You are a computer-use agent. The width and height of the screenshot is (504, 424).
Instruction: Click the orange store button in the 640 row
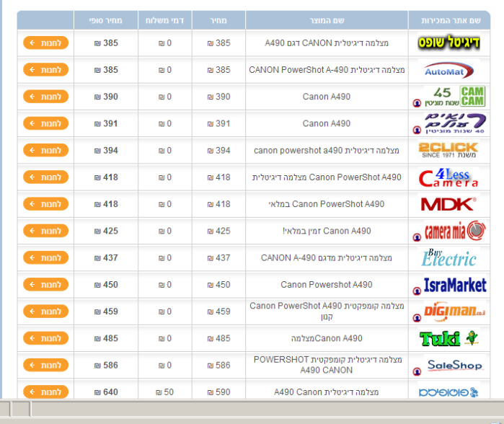(x=45, y=392)
